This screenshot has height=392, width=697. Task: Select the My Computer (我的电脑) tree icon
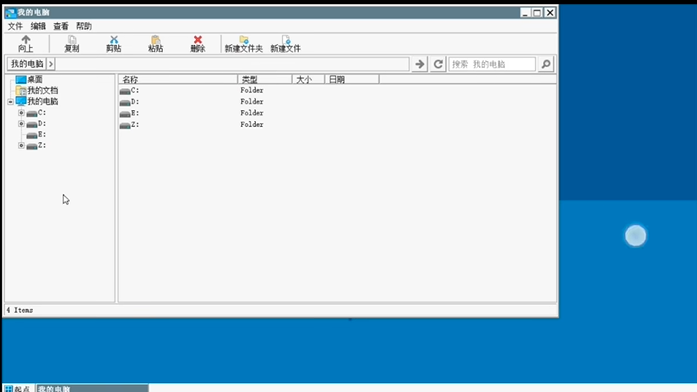click(21, 101)
